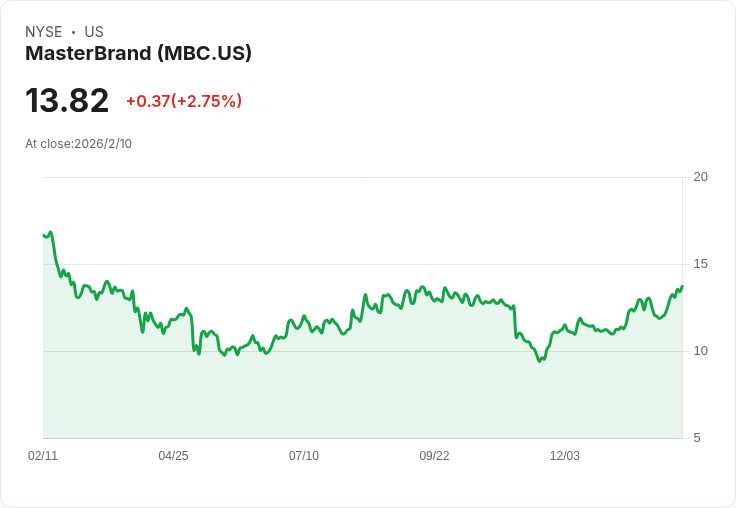Select the 02/11 date on x-axis
736x508 pixels.
click(43, 456)
